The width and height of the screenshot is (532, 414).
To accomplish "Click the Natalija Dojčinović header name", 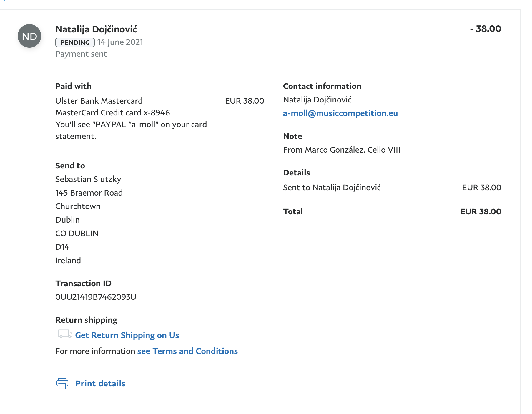I will pos(96,29).
